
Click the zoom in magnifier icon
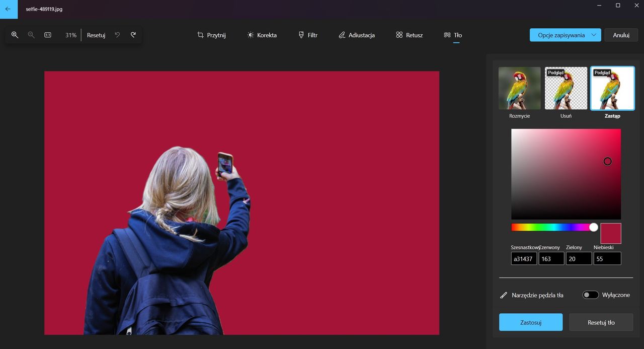click(x=15, y=35)
